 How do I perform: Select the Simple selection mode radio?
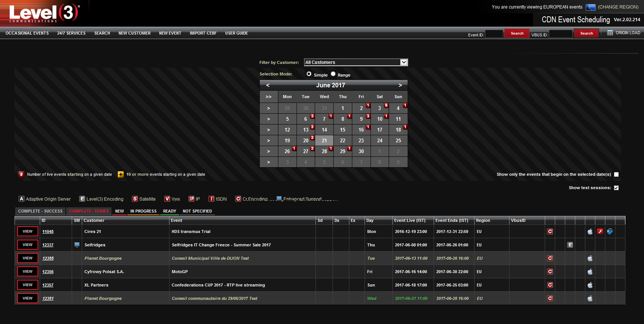[x=309, y=74]
